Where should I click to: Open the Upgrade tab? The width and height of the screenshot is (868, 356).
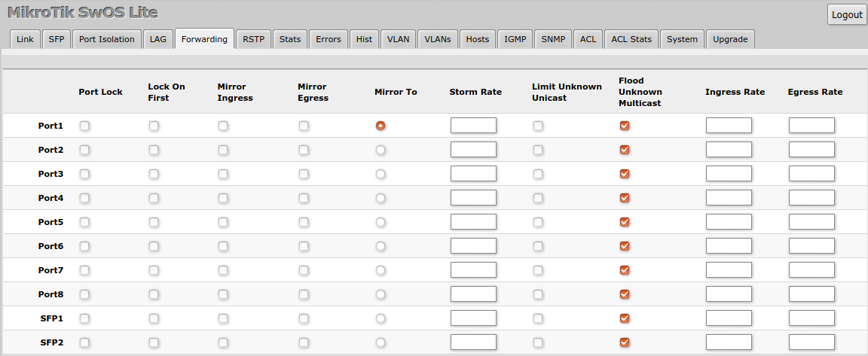coord(730,39)
